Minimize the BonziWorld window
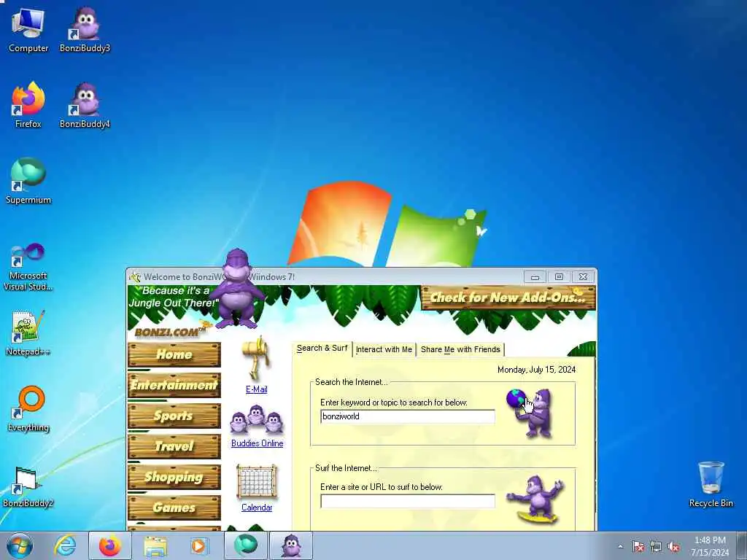This screenshot has height=560, width=747. point(535,276)
